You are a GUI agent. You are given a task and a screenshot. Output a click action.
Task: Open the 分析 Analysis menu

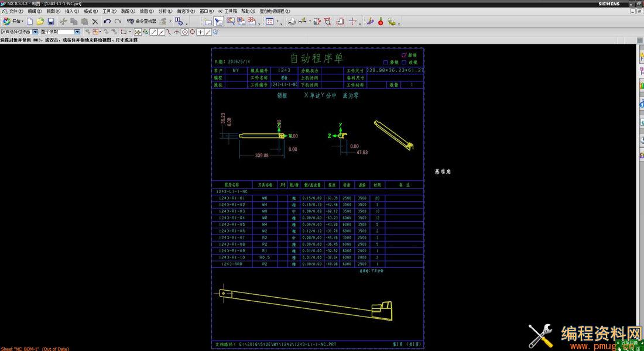tap(165, 11)
